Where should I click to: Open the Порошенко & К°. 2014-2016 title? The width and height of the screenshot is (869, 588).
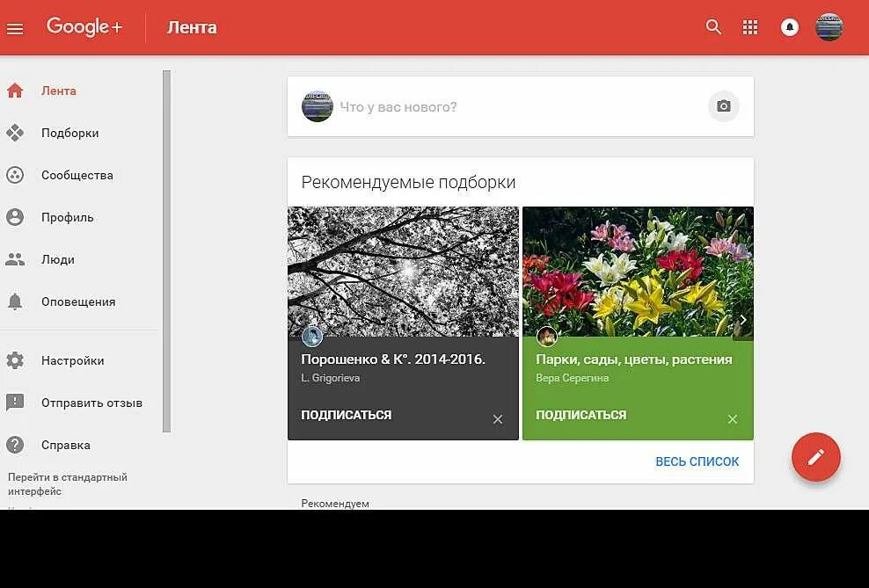[393, 359]
